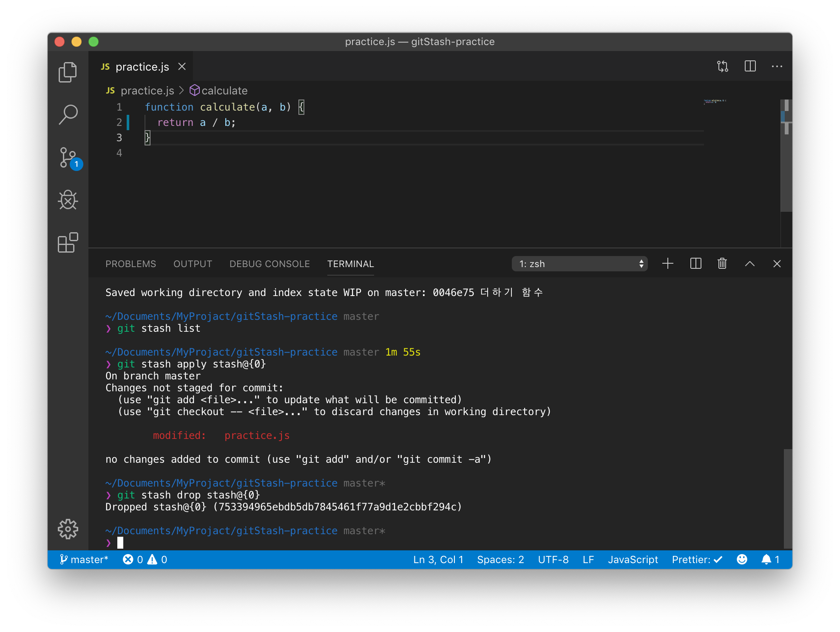Click JavaScript language mode in status bar
The width and height of the screenshot is (840, 632).
pyautogui.click(x=633, y=560)
